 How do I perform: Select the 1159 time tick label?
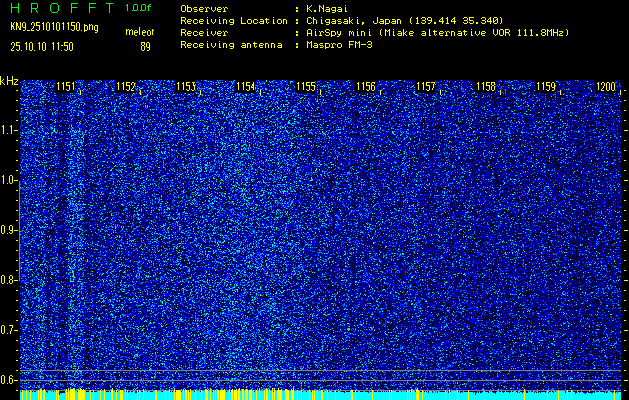point(546,87)
